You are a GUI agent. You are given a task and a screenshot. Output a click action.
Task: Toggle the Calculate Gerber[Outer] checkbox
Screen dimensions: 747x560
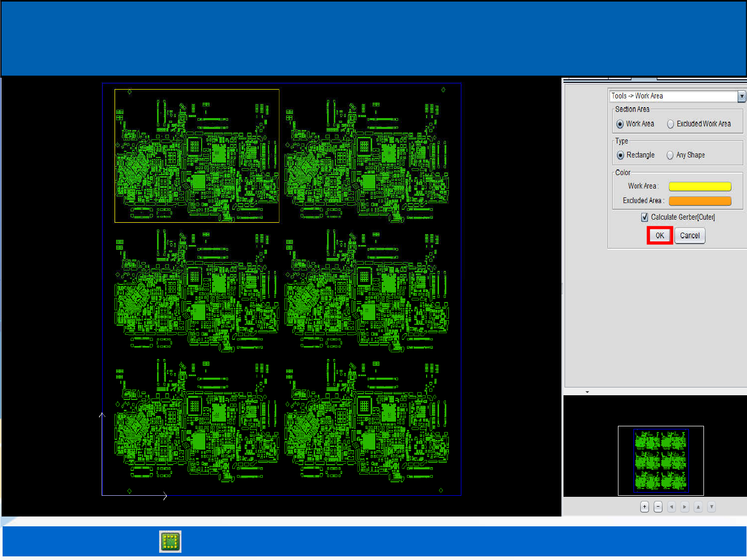pyautogui.click(x=644, y=218)
